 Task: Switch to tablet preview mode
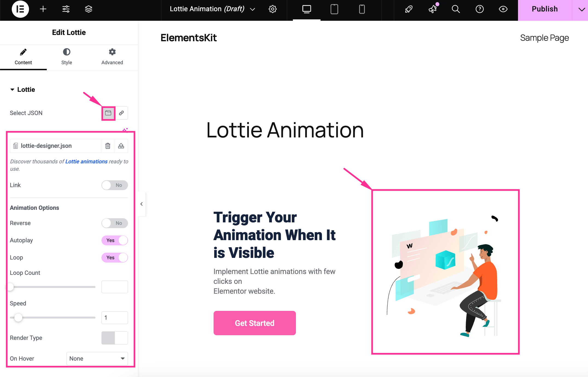(x=334, y=9)
